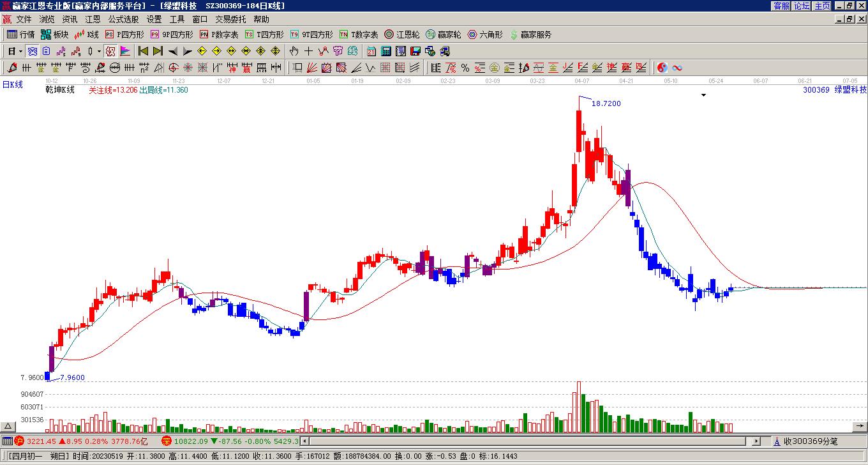
Task: Click the red-blue yin-yang icon
Action: [662, 68]
